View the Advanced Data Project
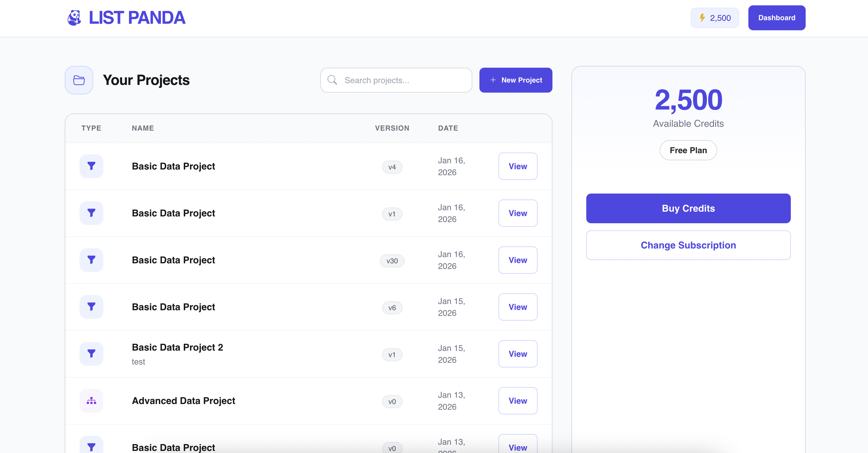This screenshot has width=868, height=453. [x=518, y=401]
